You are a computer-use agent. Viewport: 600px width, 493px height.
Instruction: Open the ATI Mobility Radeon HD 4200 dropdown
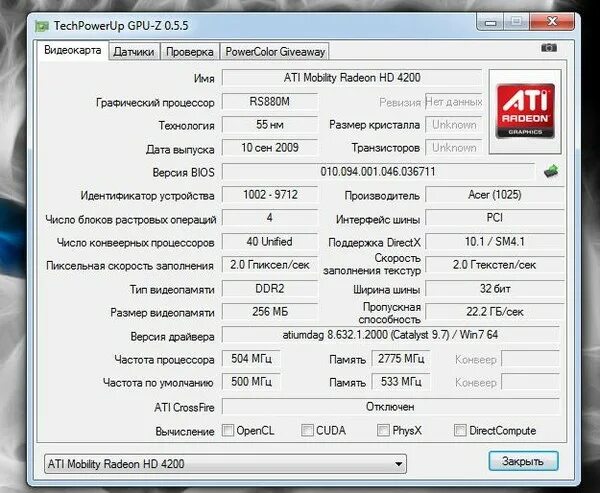point(225,464)
